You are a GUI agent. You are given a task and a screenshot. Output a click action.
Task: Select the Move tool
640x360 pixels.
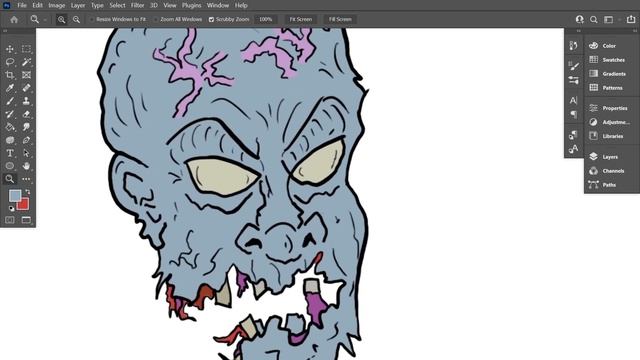click(10, 49)
